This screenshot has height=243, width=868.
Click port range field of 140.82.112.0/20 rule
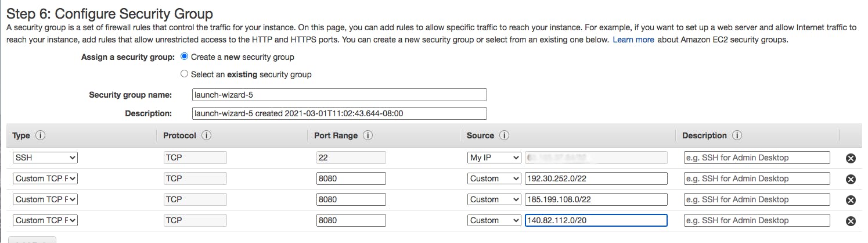351,220
